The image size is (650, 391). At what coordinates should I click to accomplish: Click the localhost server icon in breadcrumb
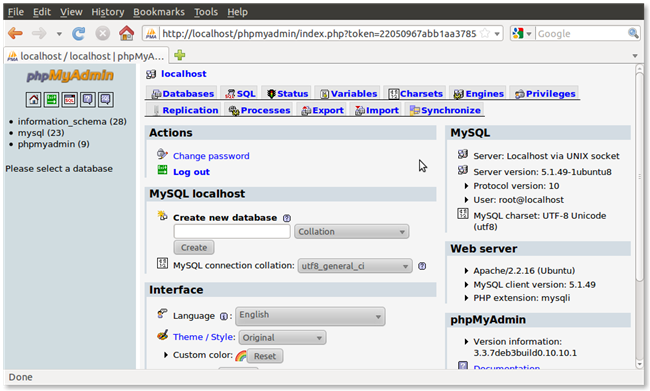[x=151, y=74]
